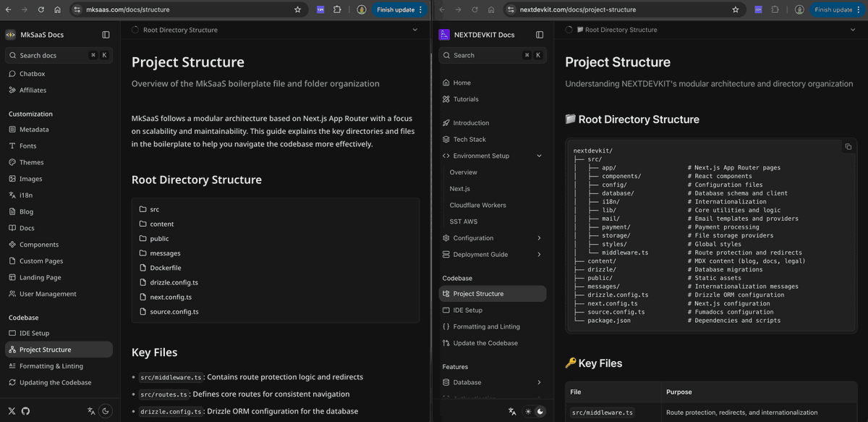The height and width of the screenshot is (422, 868).
Task: Open User Management in MkSaaS sidebar
Action: coord(59,294)
